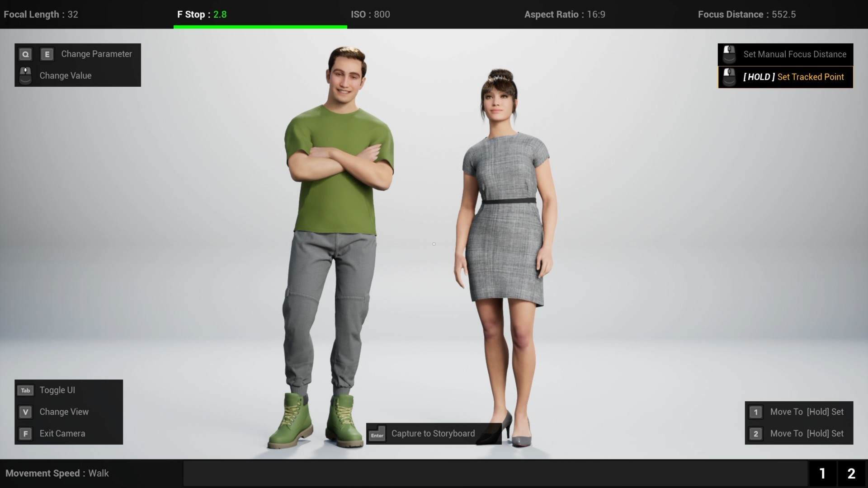Click storyboard slot 2 at bottom right
Screen dimensions: 868x488
pyautogui.click(x=851, y=474)
